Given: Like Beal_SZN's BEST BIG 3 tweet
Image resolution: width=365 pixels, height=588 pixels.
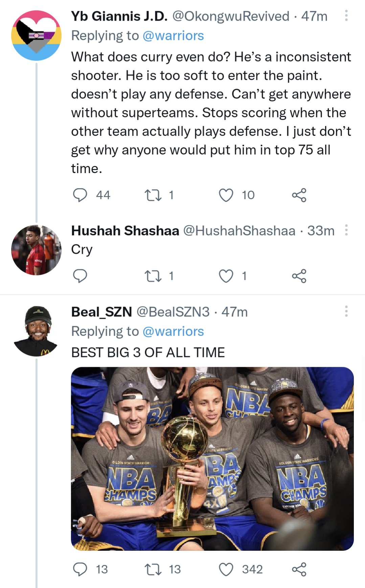Looking at the screenshot, I should (x=226, y=569).
